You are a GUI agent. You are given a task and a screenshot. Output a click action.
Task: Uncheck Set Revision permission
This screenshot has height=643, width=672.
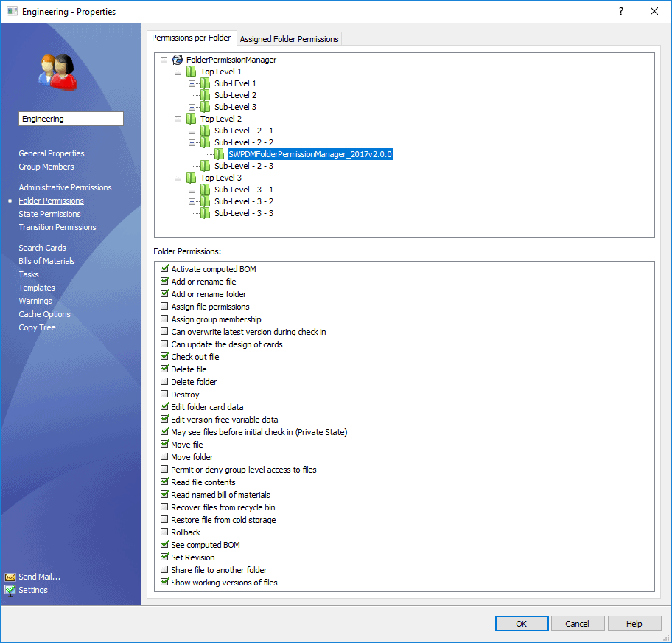point(164,557)
